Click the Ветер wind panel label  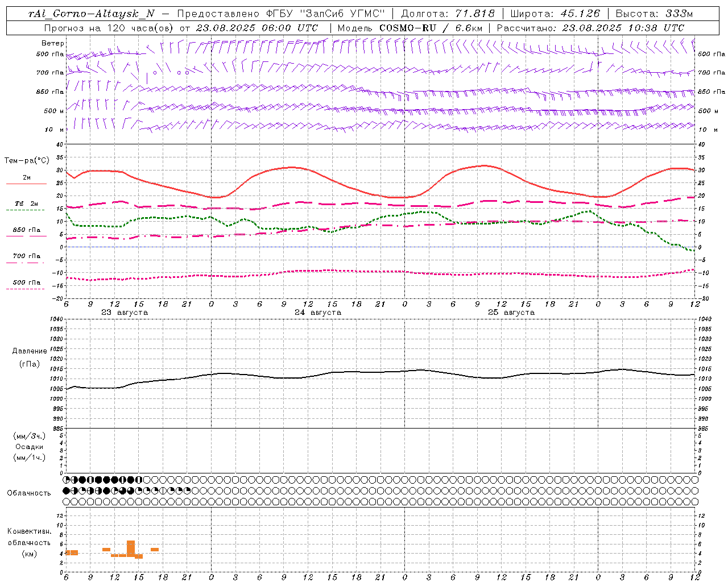(53, 43)
